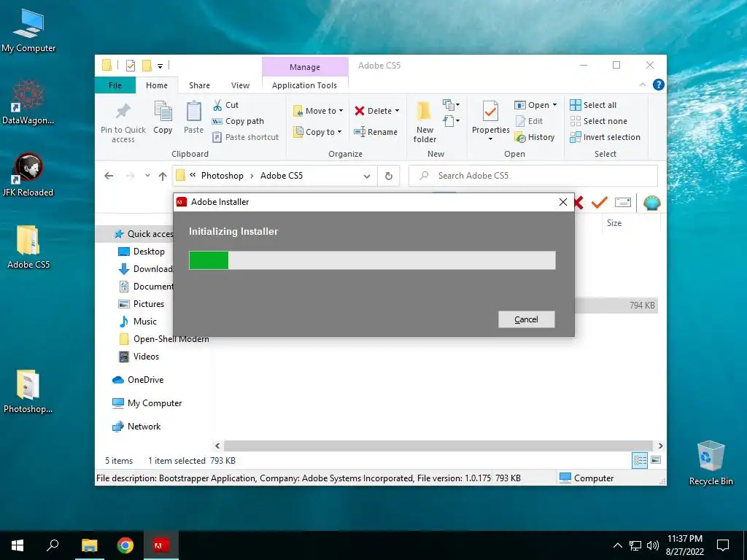Select Adobe CS5 desktop folder
The image size is (747, 560).
[28, 246]
